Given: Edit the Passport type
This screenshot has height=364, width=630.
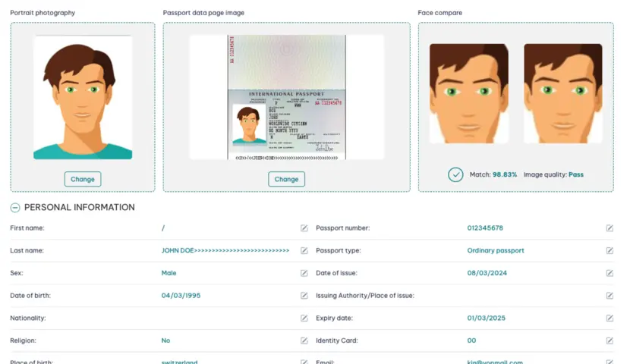Looking at the screenshot, I should (x=610, y=250).
